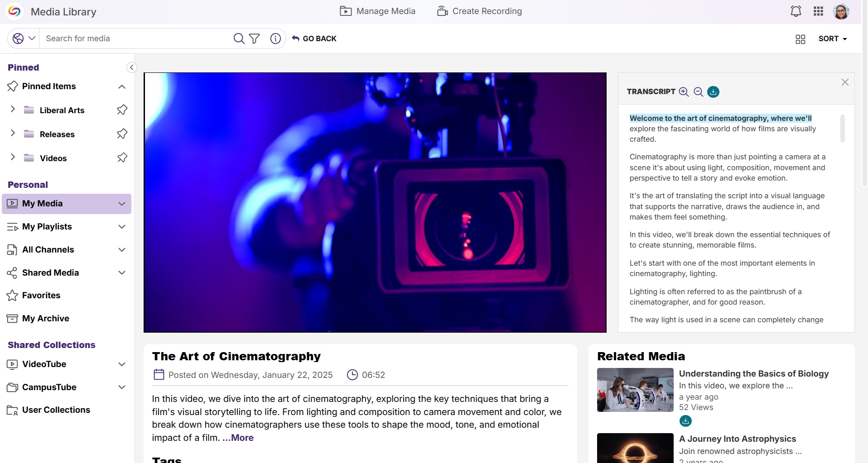Click the Favorites star icon
This screenshot has height=463, width=868.
12,296
